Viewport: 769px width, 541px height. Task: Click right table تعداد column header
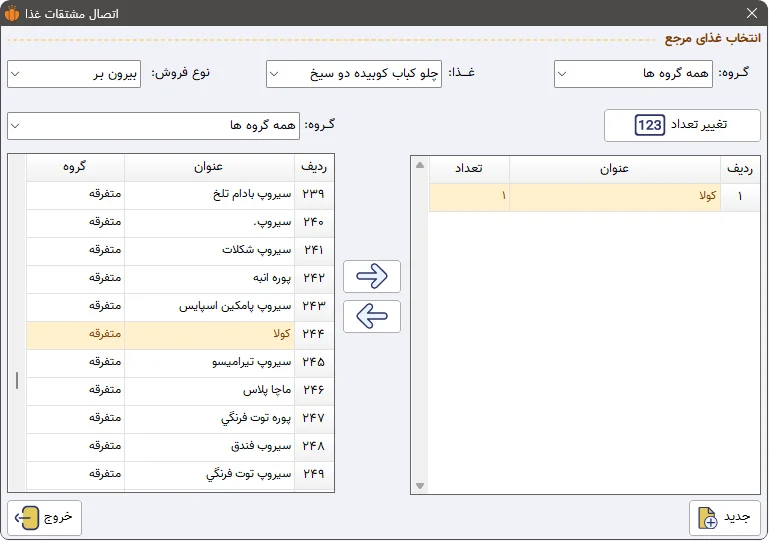[469, 169]
